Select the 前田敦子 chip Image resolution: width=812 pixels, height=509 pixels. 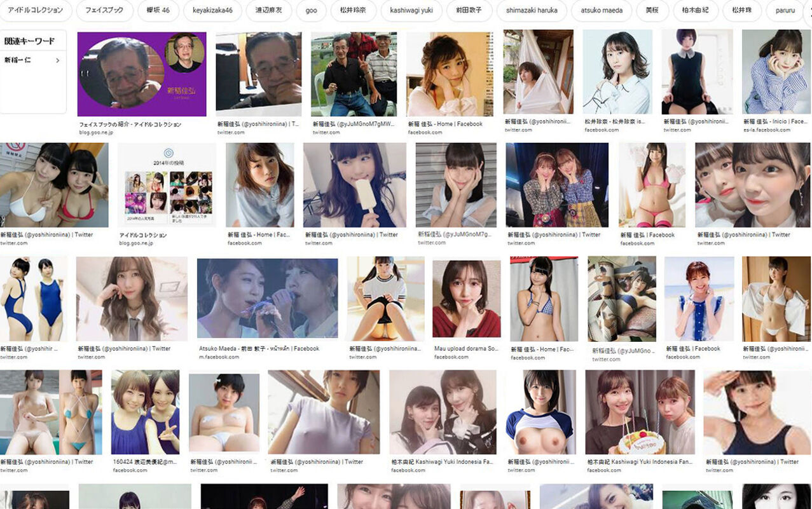pos(469,10)
